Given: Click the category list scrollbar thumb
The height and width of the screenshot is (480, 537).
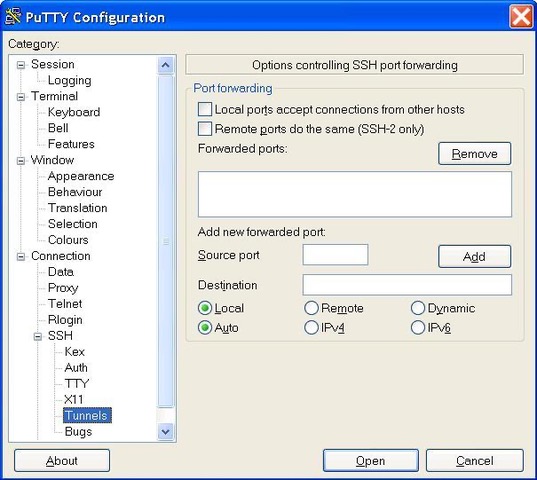Looking at the screenshot, I should [166, 241].
